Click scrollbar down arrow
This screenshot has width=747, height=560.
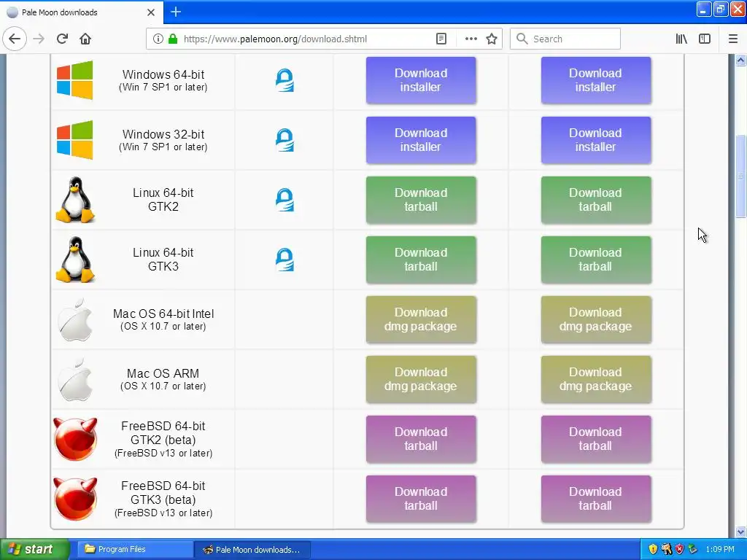740,532
